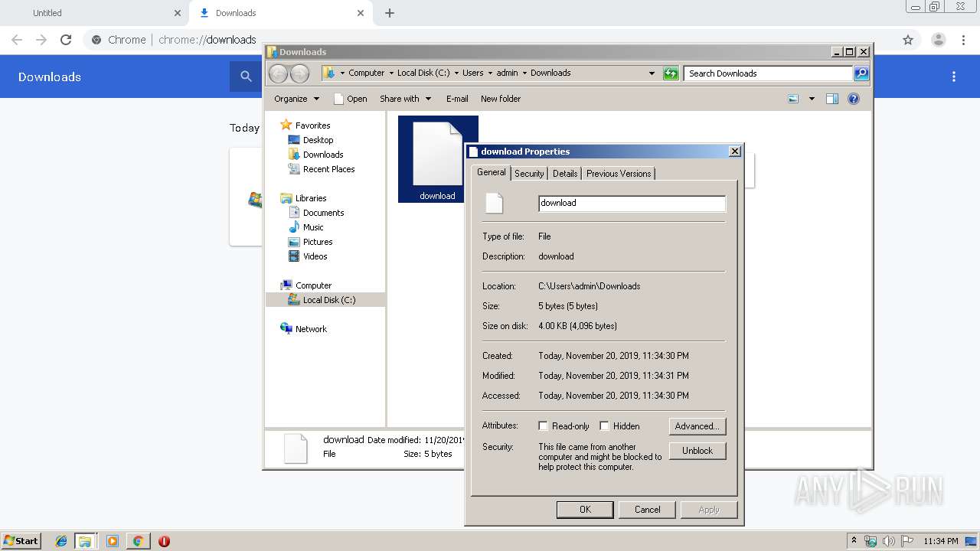Switch to the Details tab
This screenshot has height=551, width=980.
(x=565, y=174)
